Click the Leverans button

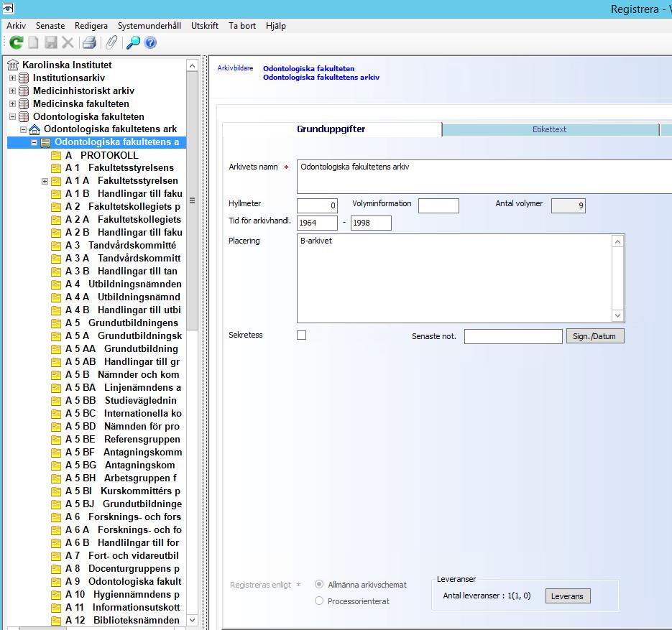point(568,596)
